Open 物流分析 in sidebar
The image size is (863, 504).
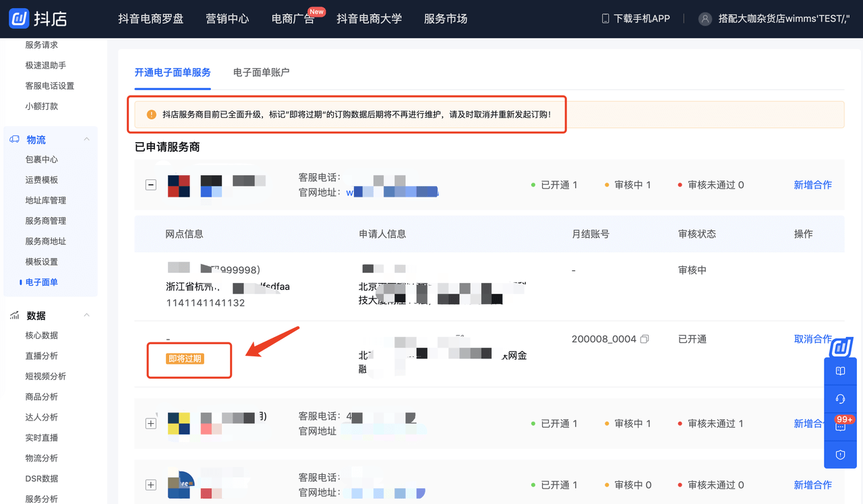(x=42, y=458)
